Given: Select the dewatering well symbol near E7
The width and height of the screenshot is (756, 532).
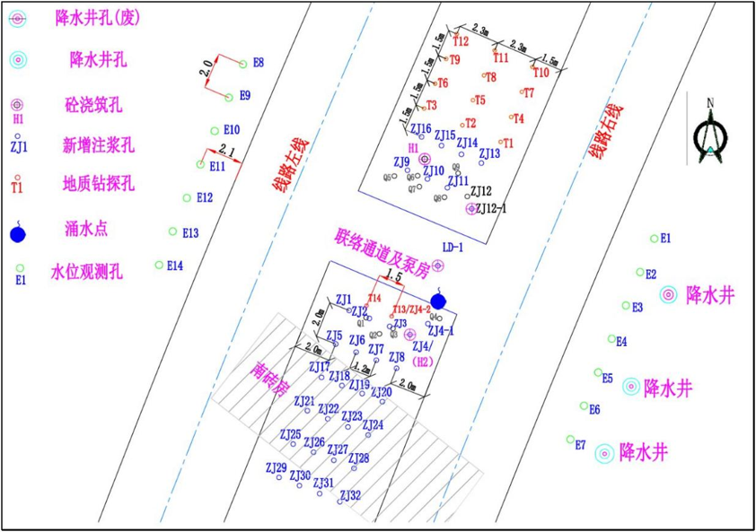Looking at the screenshot, I should (x=604, y=452).
